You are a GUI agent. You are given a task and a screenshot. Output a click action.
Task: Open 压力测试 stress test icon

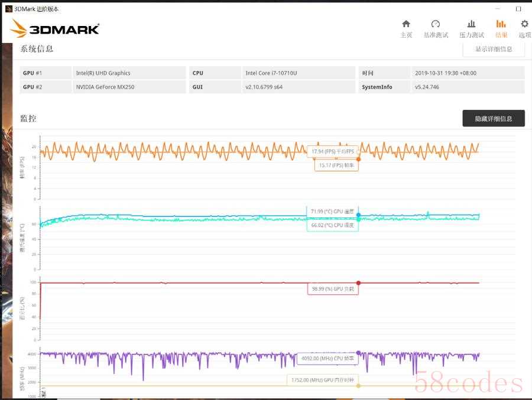(471, 25)
